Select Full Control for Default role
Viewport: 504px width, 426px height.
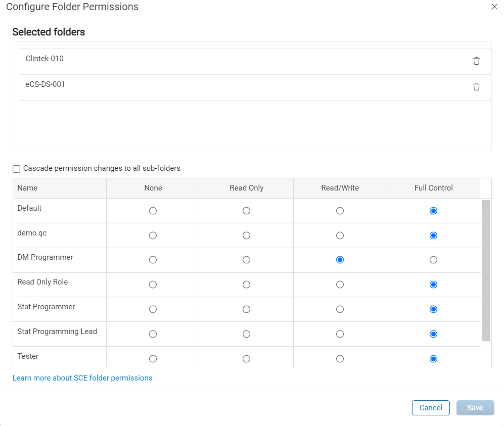pos(434,211)
